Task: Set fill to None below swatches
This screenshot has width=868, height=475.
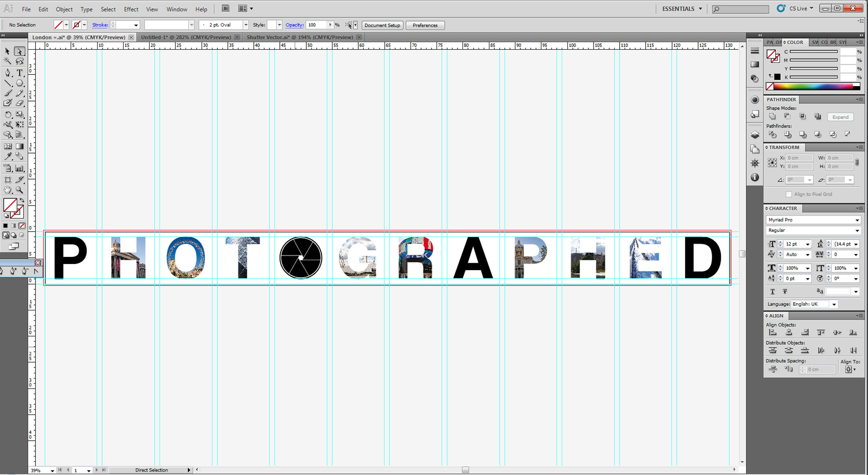Action: [22, 226]
